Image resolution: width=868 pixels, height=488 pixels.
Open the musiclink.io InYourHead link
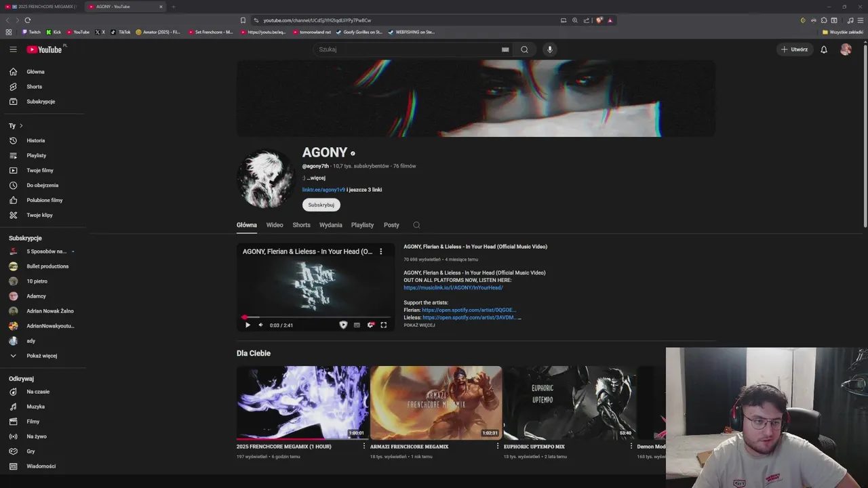tap(453, 287)
